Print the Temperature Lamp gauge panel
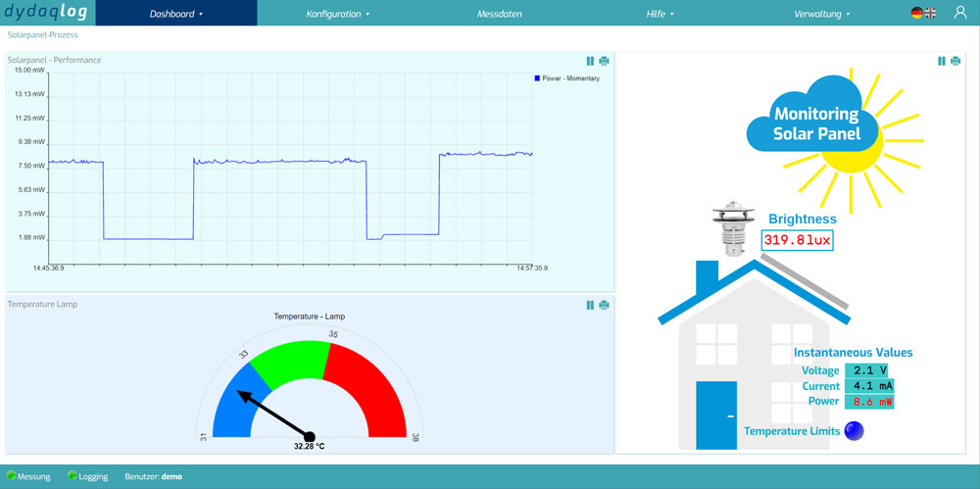The image size is (980, 489). pyautogui.click(x=604, y=305)
